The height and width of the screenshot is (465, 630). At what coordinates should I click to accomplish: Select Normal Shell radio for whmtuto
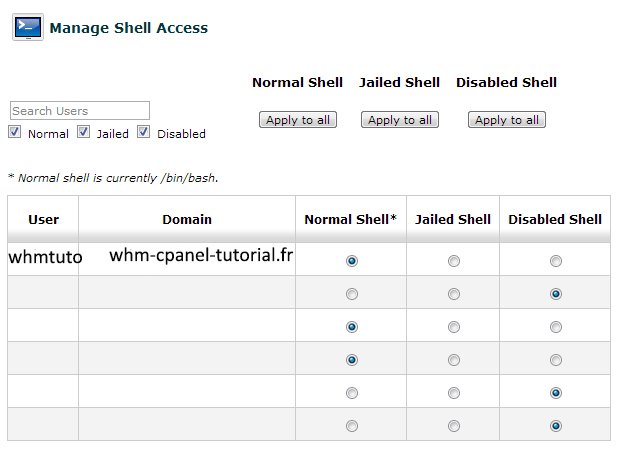tap(352, 261)
